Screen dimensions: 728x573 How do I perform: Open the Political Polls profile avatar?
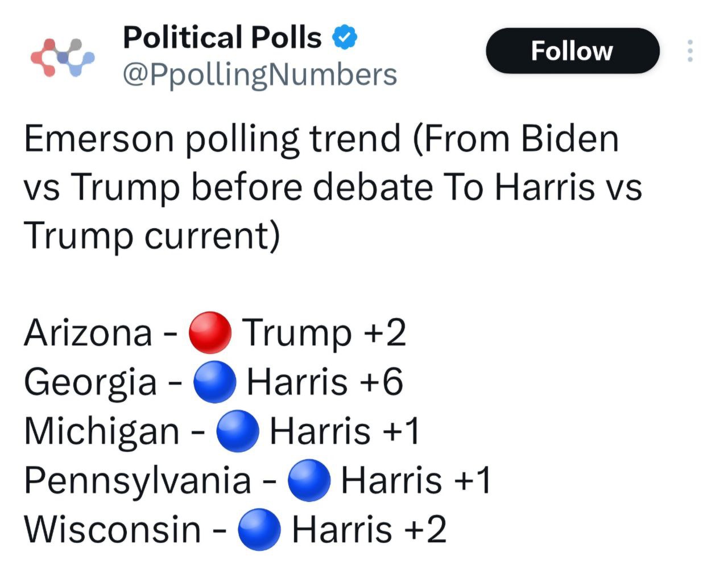[x=62, y=57]
